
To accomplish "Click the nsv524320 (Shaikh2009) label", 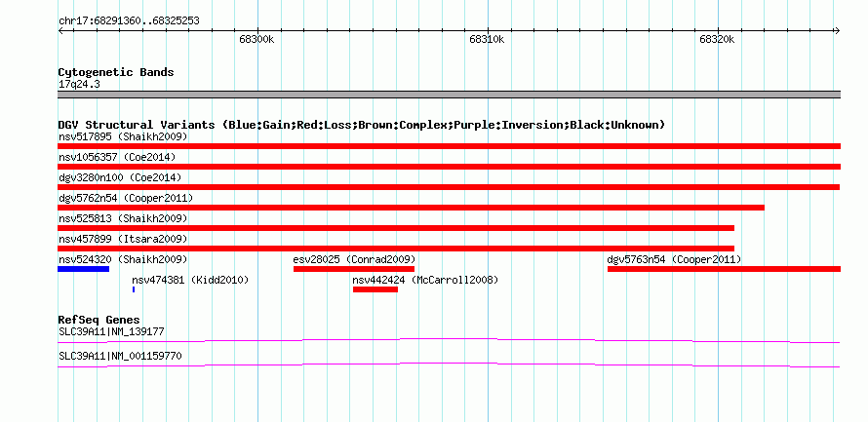I will 123,259.
